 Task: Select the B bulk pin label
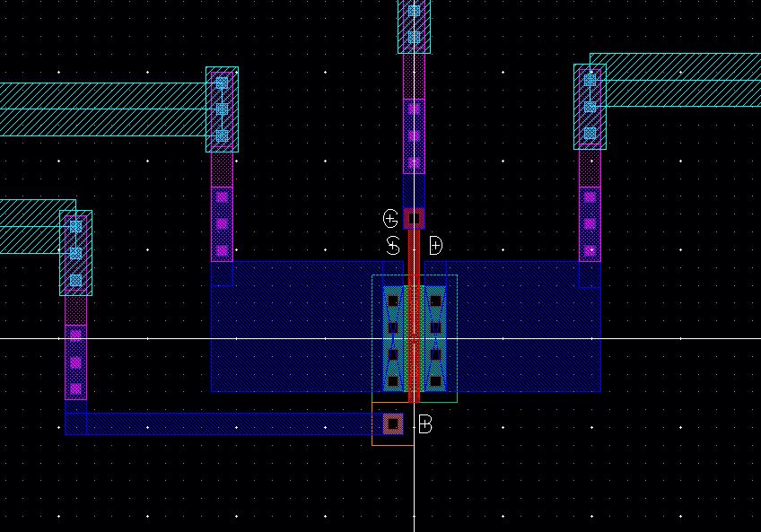[425, 424]
